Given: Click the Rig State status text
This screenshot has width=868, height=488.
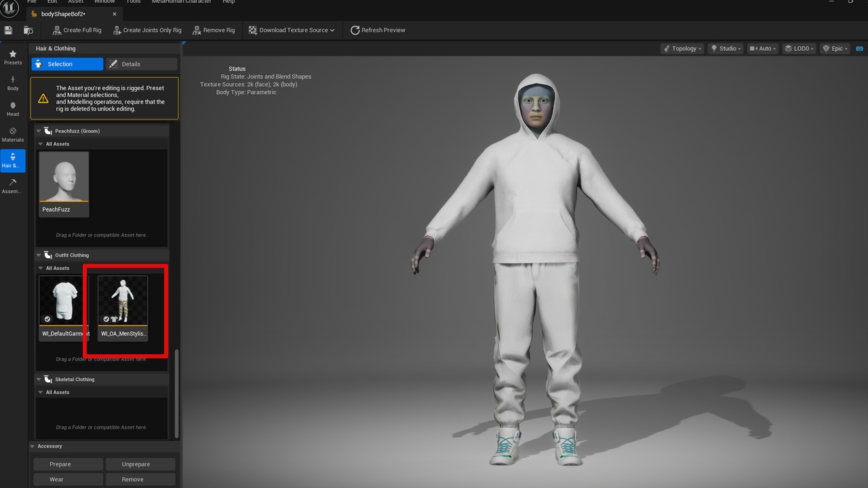Looking at the screenshot, I should click(266, 77).
